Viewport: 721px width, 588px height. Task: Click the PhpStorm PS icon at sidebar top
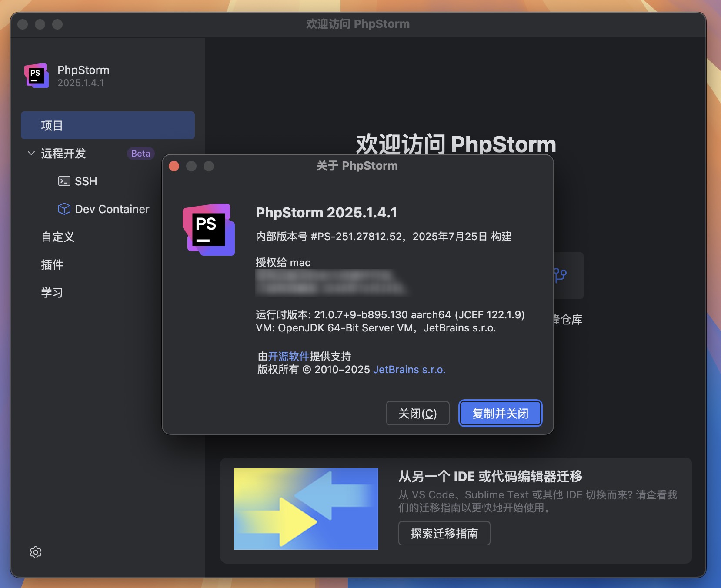point(37,76)
